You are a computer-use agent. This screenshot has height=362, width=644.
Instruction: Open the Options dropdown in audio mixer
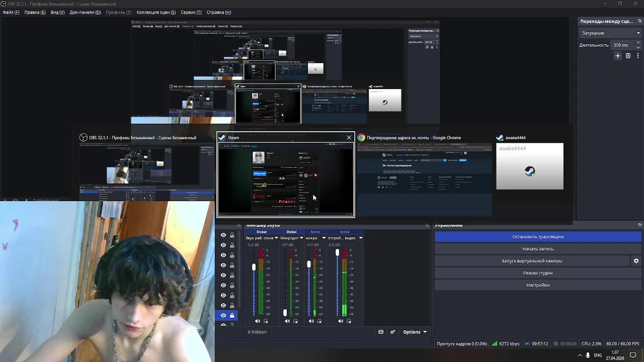pos(415,332)
